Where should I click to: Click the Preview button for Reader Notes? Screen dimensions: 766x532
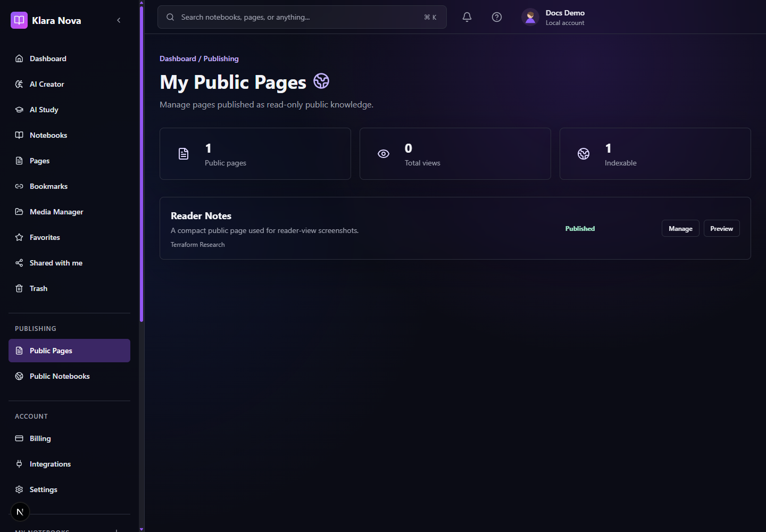(x=721, y=228)
